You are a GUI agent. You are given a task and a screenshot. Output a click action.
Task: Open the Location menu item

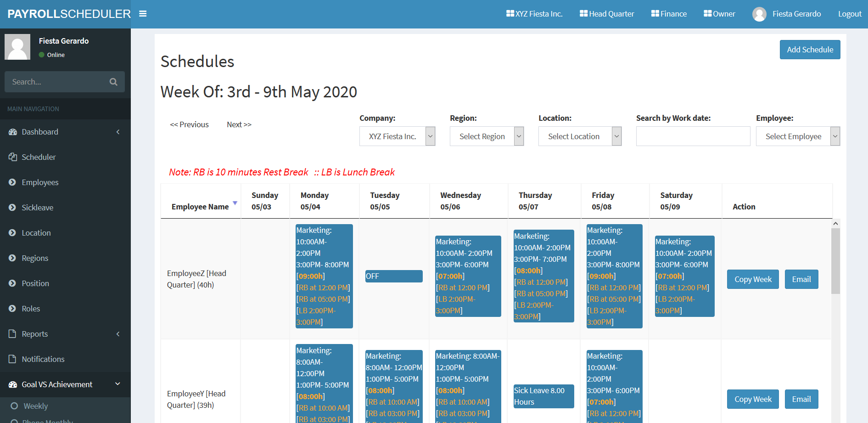pos(65,233)
